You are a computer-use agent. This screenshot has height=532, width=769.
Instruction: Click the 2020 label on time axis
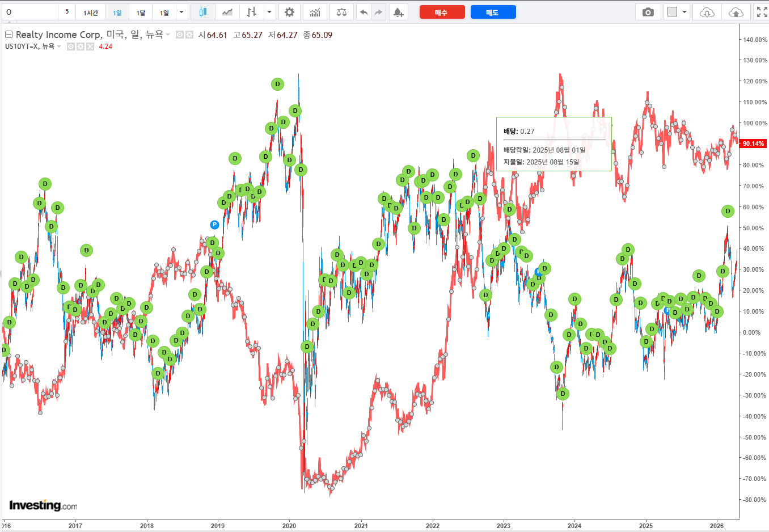[x=289, y=526]
